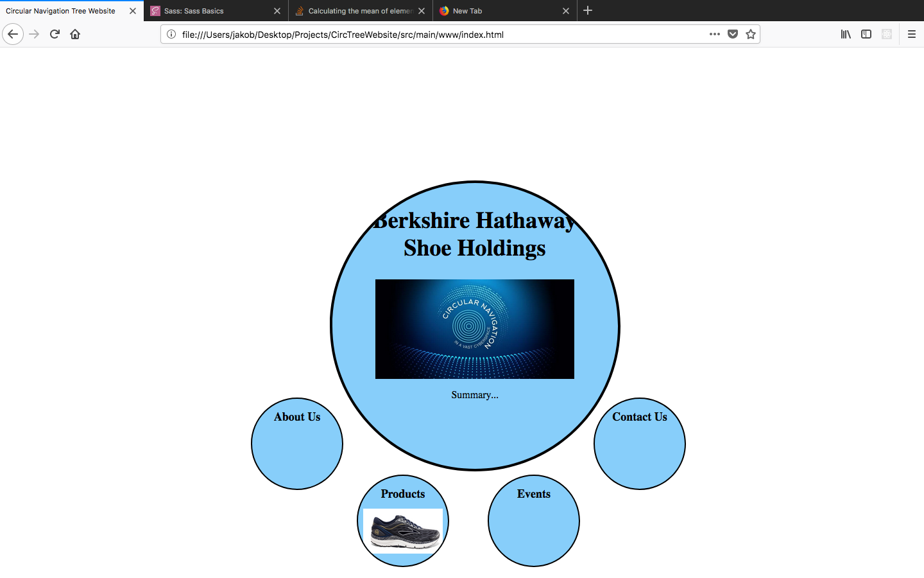Viewport: 924px width, 578px height.
Task: Open the Library bookshelf icon
Action: (x=846, y=34)
